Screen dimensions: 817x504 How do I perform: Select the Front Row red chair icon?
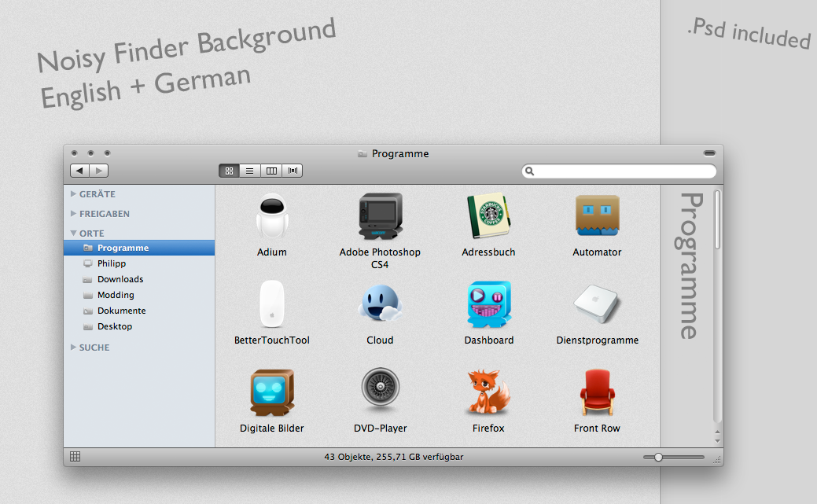click(597, 392)
